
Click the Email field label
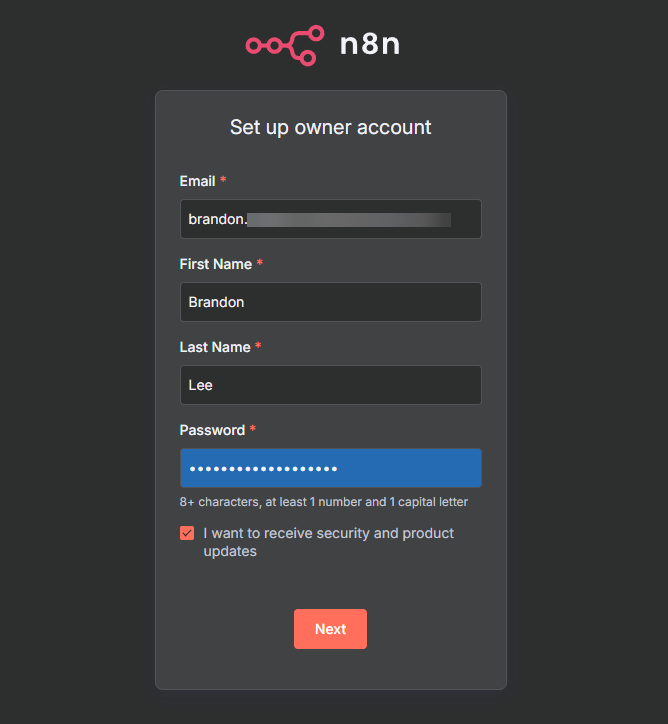pyautogui.click(x=197, y=181)
